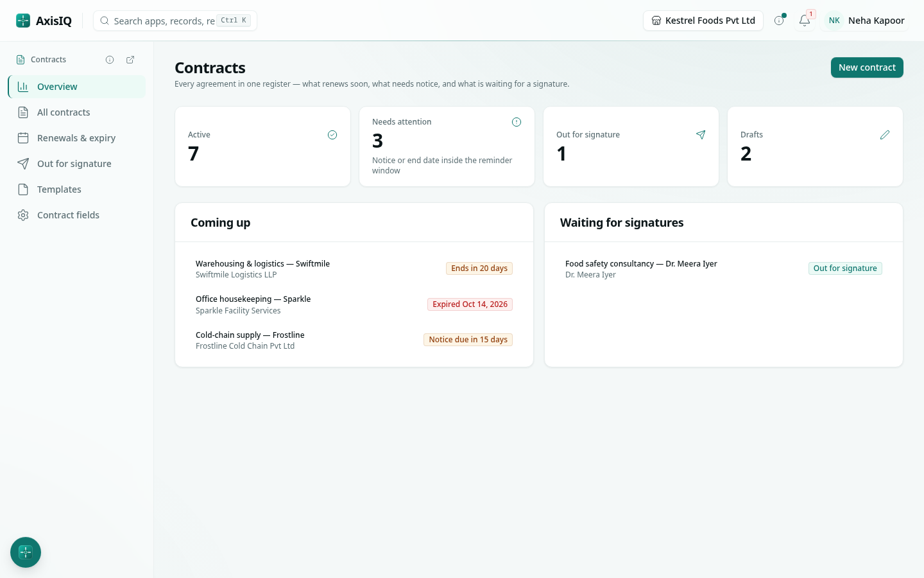Click the Expired Oct 14, 2026 badge
This screenshot has width=924, height=578.
(x=470, y=304)
